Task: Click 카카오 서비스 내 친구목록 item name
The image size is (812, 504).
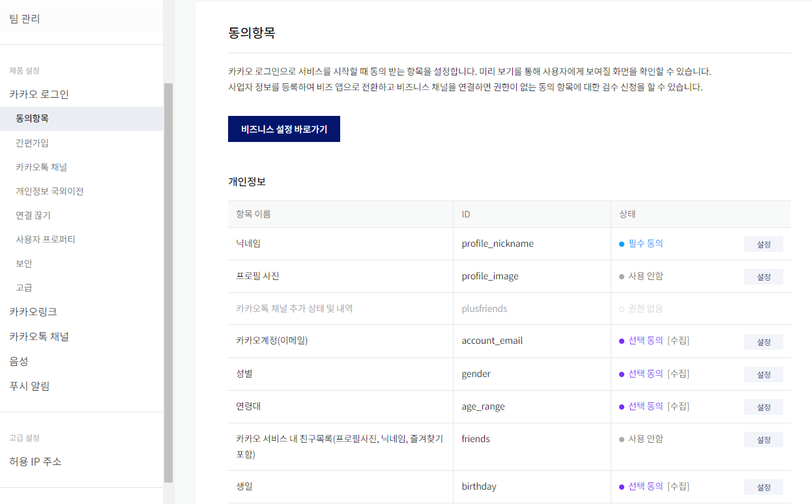Action: click(340, 446)
